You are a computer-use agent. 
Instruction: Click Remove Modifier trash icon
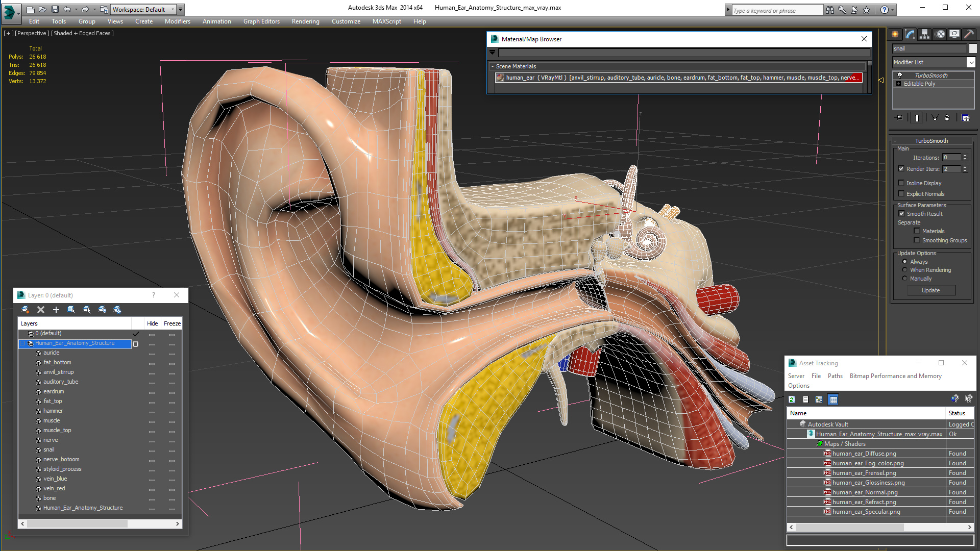pos(947,118)
